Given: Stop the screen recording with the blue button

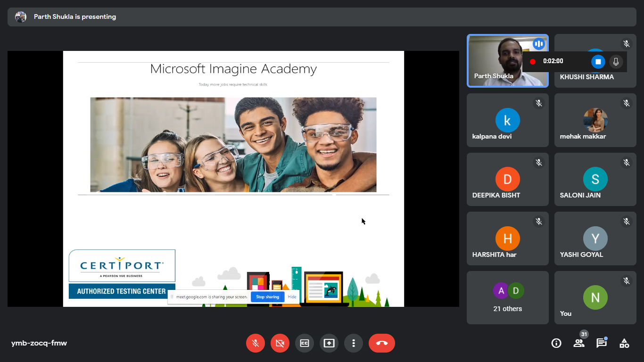Looking at the screenshot, I should [x=598, y=61].
